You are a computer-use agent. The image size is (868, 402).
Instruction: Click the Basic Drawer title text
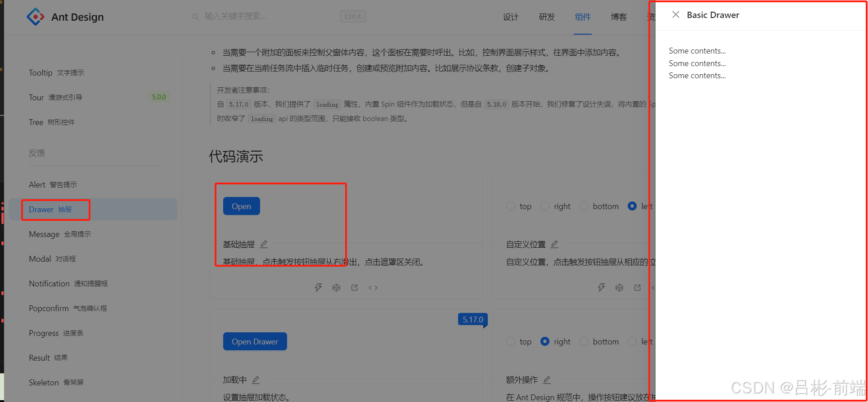[x=713, y=15]
